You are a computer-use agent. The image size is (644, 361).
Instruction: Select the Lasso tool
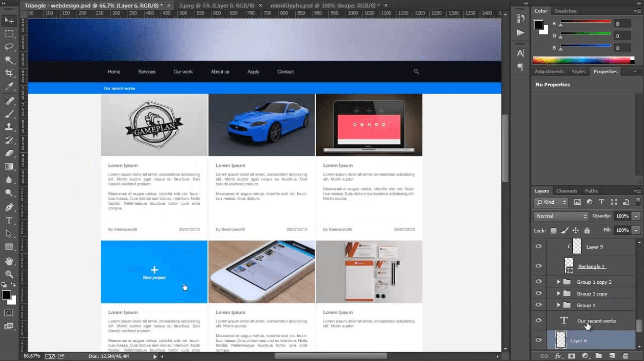[9, 46]
